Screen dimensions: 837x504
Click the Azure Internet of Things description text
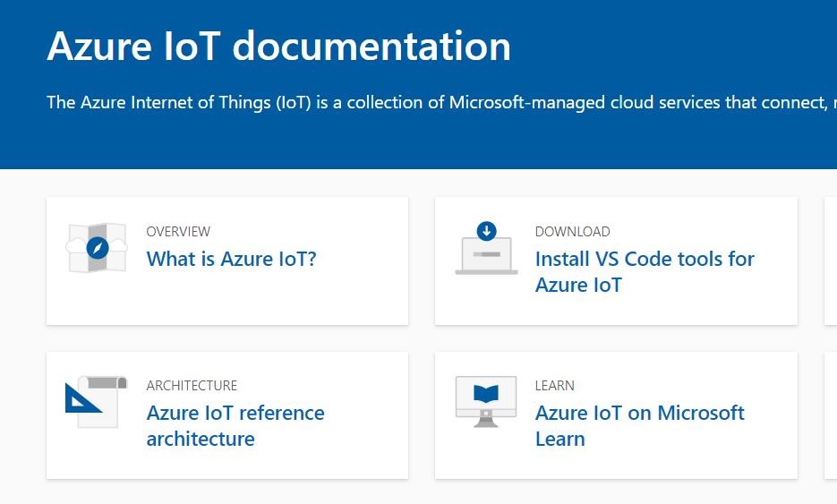click(441, 102)
